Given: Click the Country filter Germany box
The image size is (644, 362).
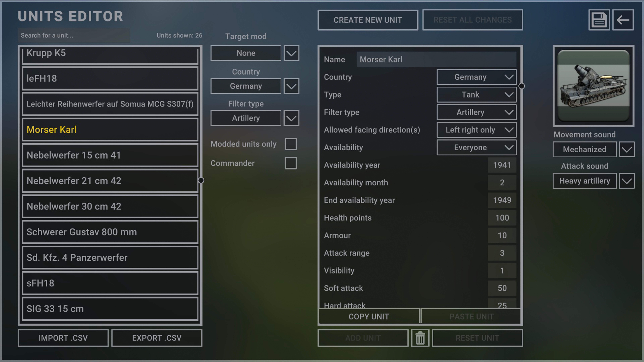Looking at the screenshot, I should pos(246,86).
